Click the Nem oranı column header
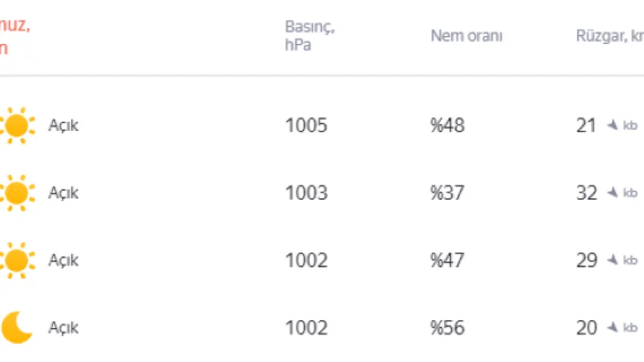Screen dimensions: 644x362 466,36
